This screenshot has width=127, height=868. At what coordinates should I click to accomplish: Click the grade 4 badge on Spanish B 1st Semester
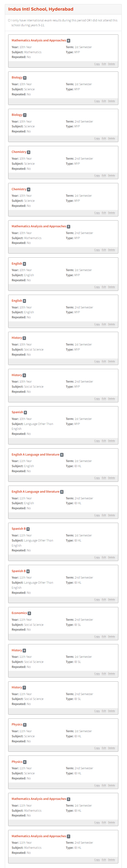click(x=28, y=529)
